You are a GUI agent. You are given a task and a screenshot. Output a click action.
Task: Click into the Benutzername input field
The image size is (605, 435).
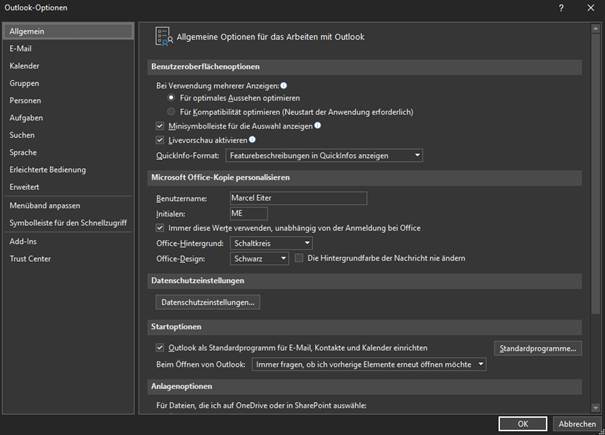(x=298, y=198)
